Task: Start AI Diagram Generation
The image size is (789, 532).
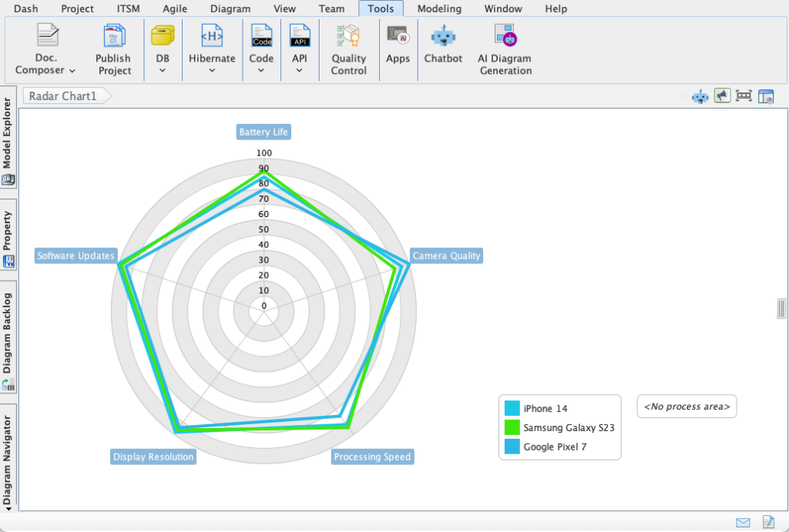Action: point(505,48)
